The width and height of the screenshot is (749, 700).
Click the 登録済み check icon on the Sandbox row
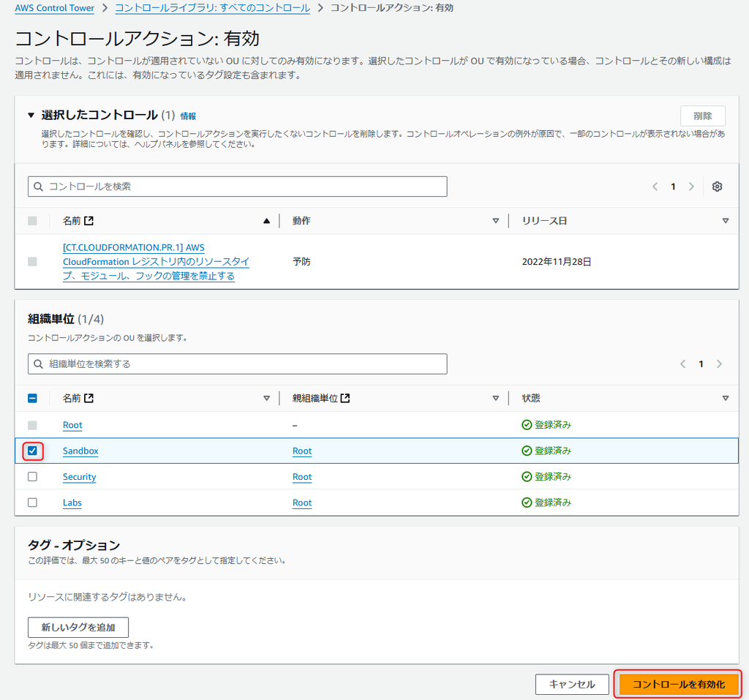point(527,451)
